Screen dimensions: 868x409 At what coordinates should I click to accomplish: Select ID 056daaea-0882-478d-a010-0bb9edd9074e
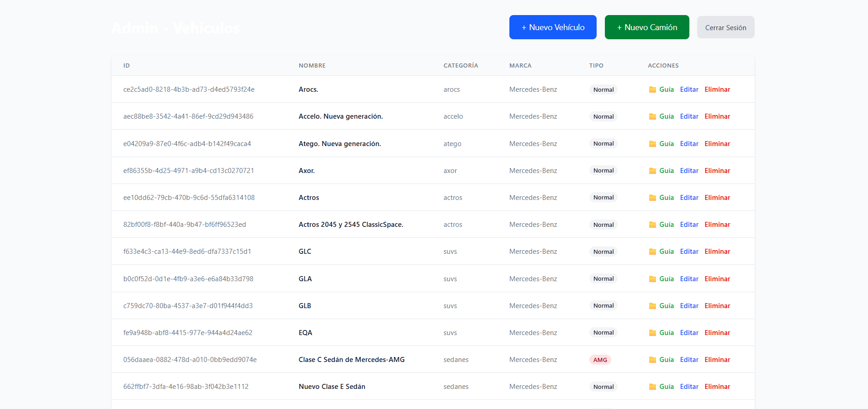(x=190, y=360)
